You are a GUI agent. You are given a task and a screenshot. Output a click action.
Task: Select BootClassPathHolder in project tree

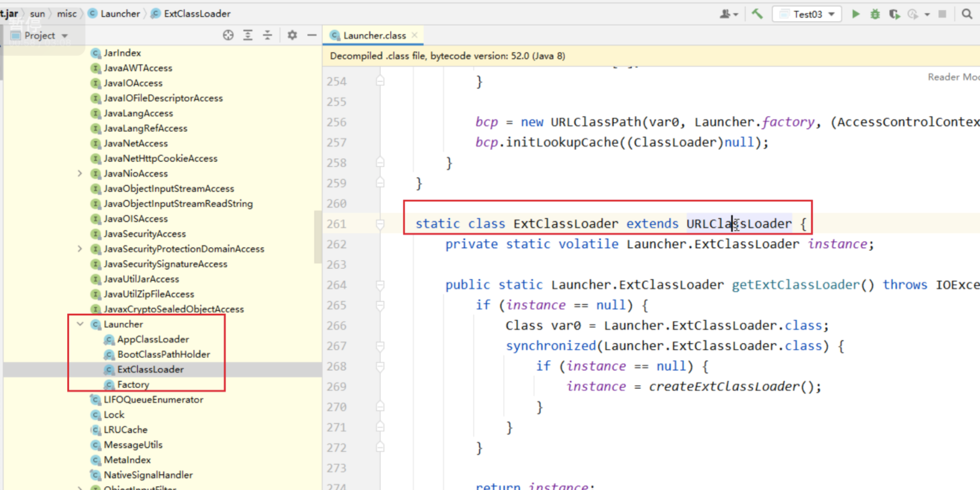point(163,354)
